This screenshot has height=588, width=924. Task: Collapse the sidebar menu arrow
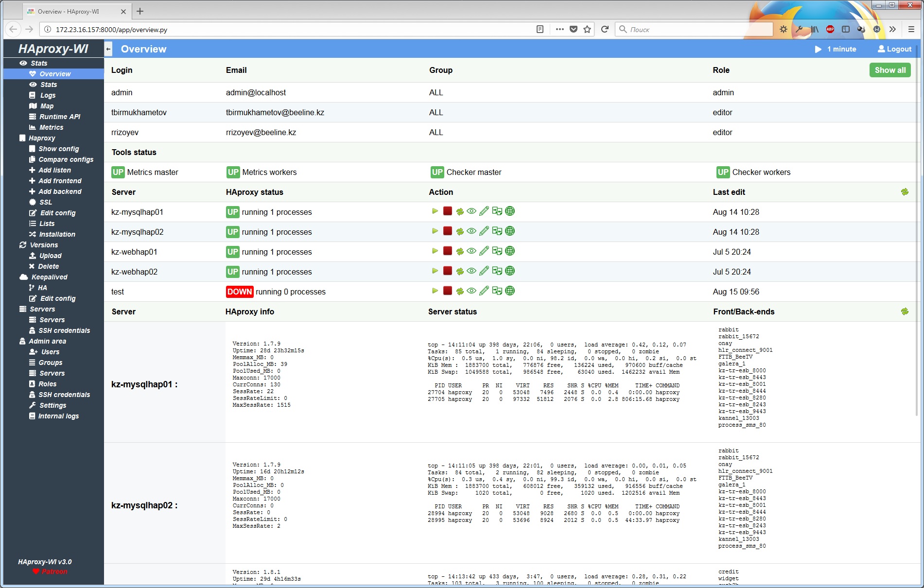coord(108,49)
